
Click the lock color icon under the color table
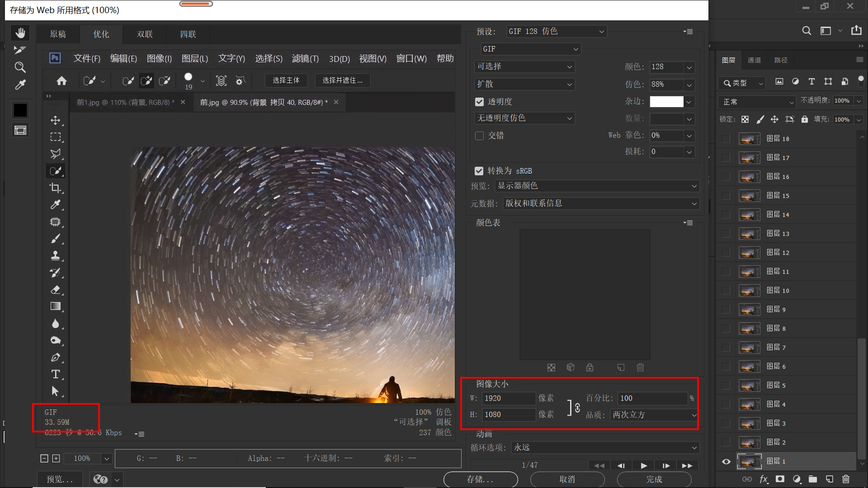point(590,367)
